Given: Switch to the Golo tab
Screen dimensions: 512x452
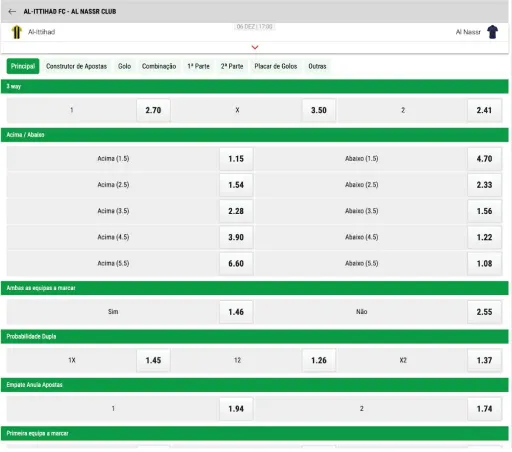Looking at the screenshot, I should click(124, 66).
